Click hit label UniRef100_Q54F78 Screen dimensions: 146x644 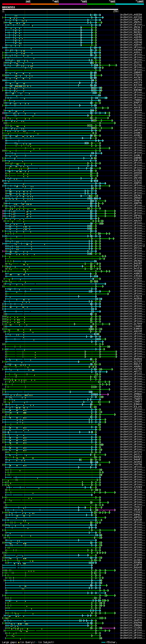point(131,20)
